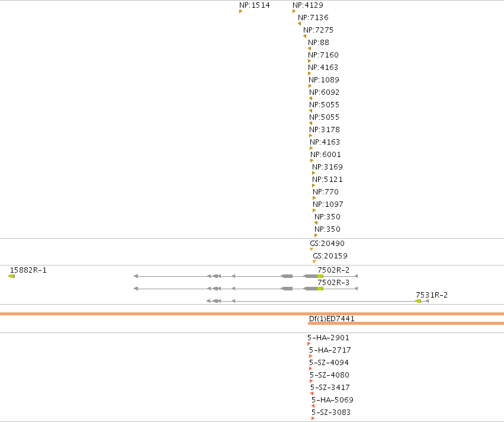Click the unlabeled full-width orange deficiency bar
Viewport: 504px width, 422px height.
click(252, 314)
